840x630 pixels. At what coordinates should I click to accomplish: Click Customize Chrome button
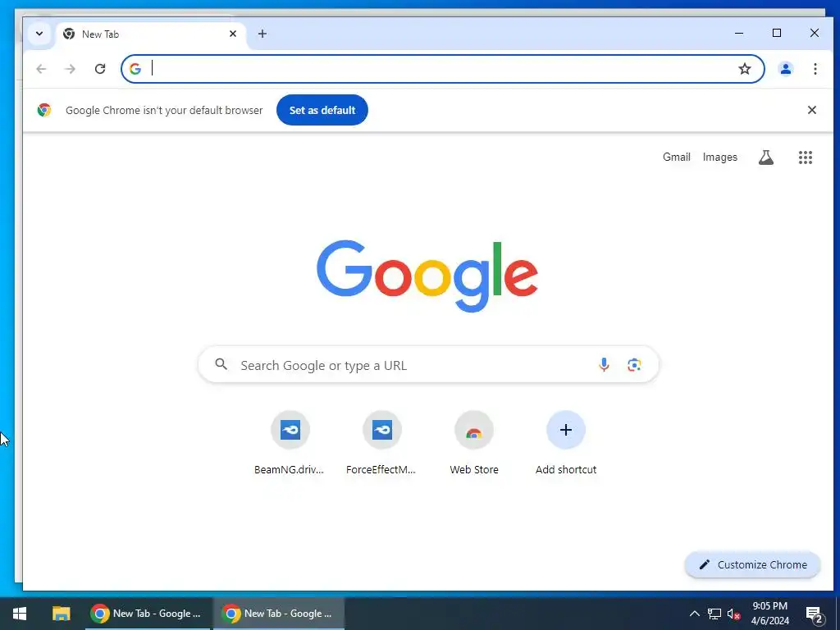point(753,564)
